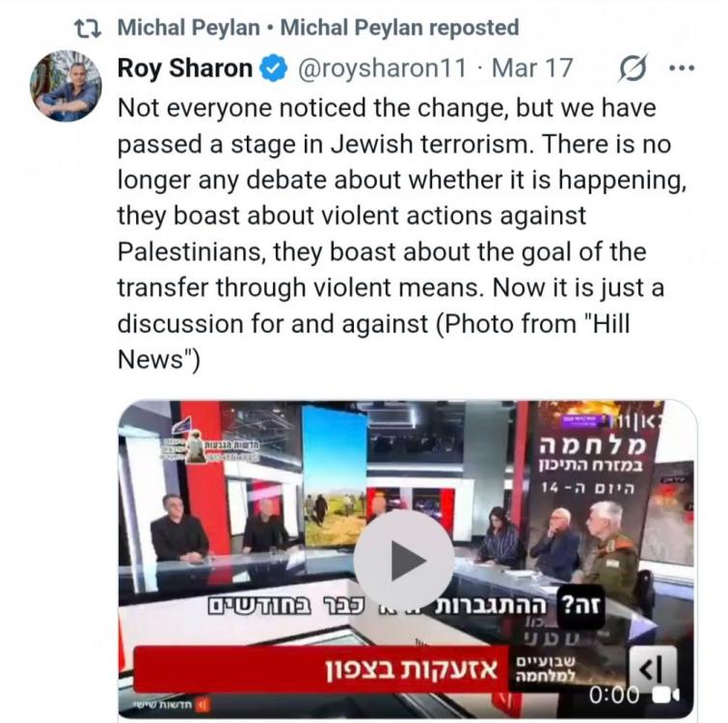The height and width of the screenshot is (723, 728).
Task: Click the 'Michal Peylan reposted' label
Action: 399,27
